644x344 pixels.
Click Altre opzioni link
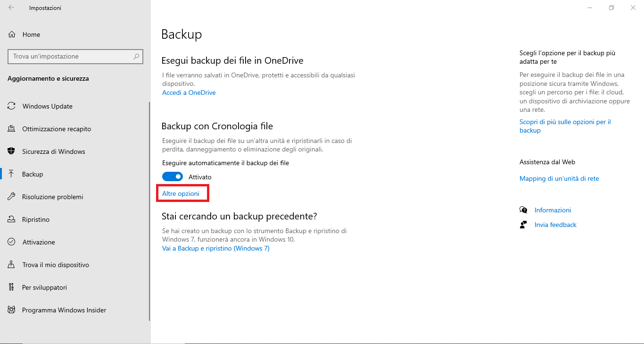[181, 193]
